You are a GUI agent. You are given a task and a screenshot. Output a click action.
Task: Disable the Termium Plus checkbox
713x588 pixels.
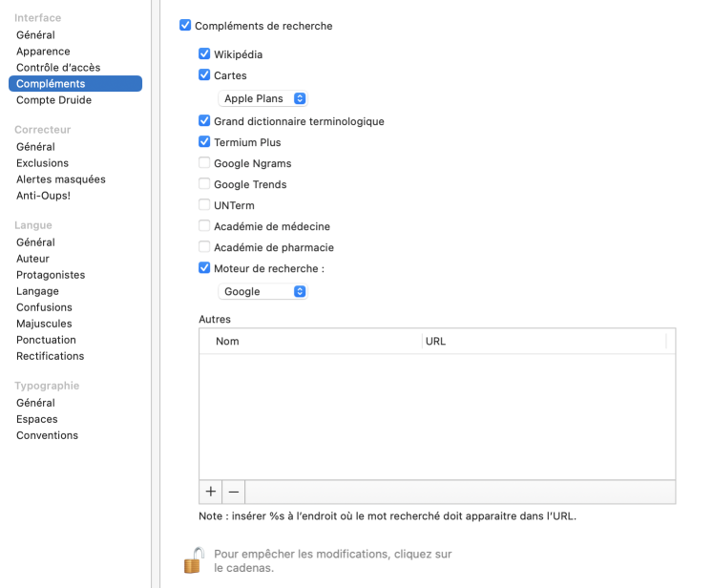tap(204, 142)
